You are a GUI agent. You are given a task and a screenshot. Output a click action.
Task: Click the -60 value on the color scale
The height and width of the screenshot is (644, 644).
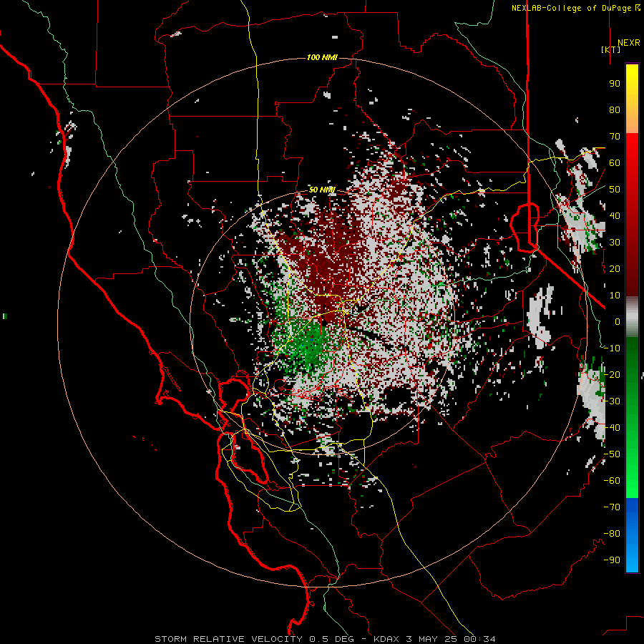pos(612,481)
